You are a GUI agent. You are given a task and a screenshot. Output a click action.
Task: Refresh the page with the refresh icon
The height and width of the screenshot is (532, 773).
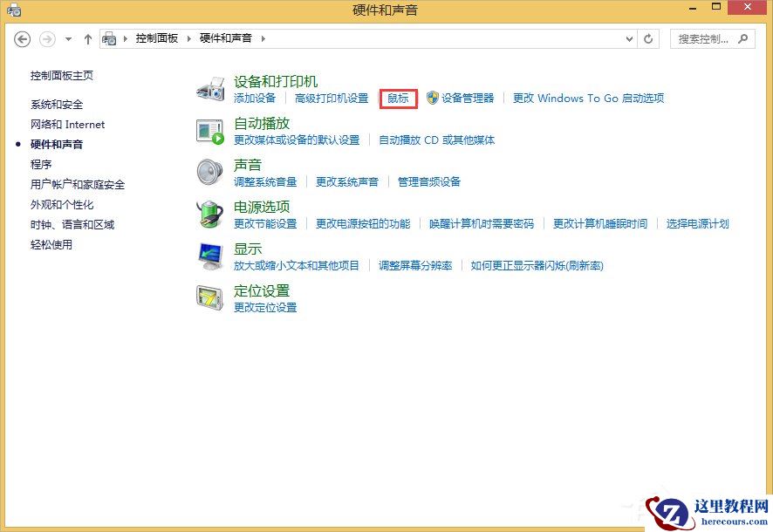point(648,38)
